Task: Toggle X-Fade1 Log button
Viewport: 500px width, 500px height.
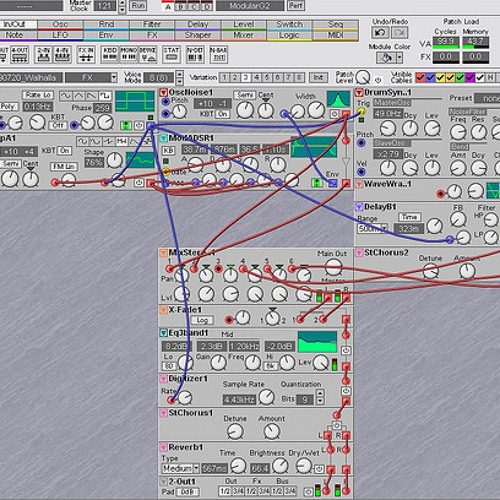Action: click(202, 320)
